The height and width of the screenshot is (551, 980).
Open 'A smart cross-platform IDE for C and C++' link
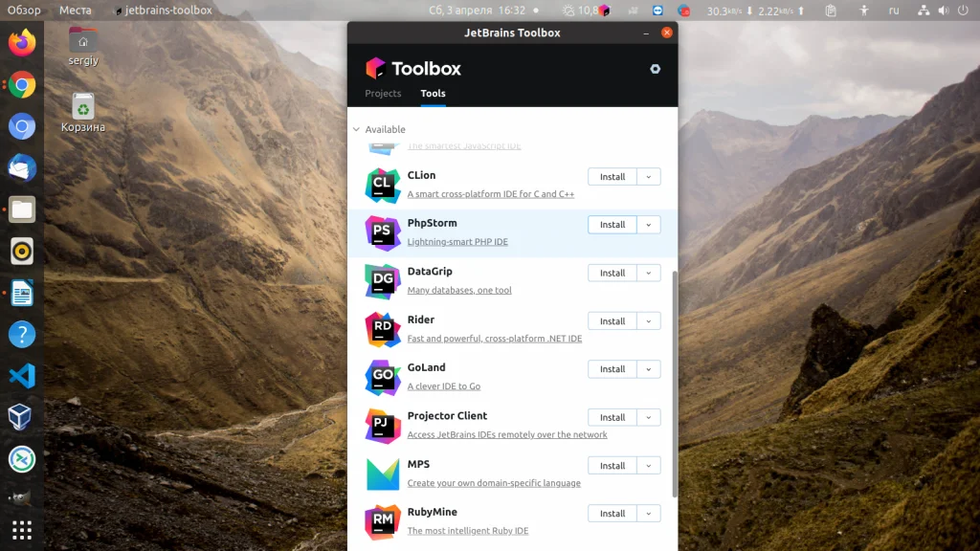[491, 193]
